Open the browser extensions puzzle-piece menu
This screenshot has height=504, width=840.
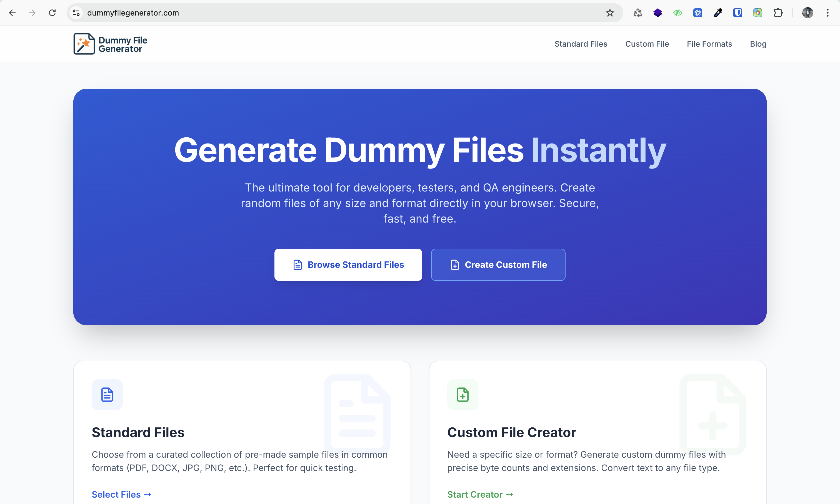click(778, 12)
